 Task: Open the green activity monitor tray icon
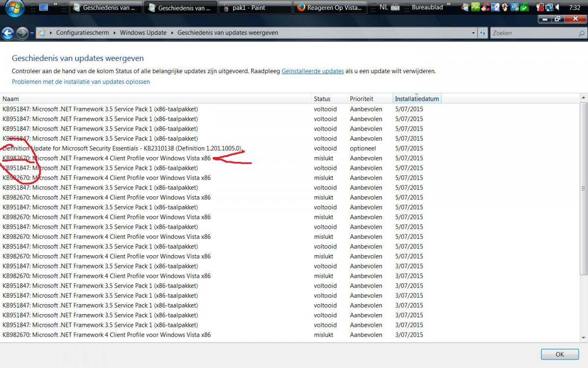pos(475,7)
